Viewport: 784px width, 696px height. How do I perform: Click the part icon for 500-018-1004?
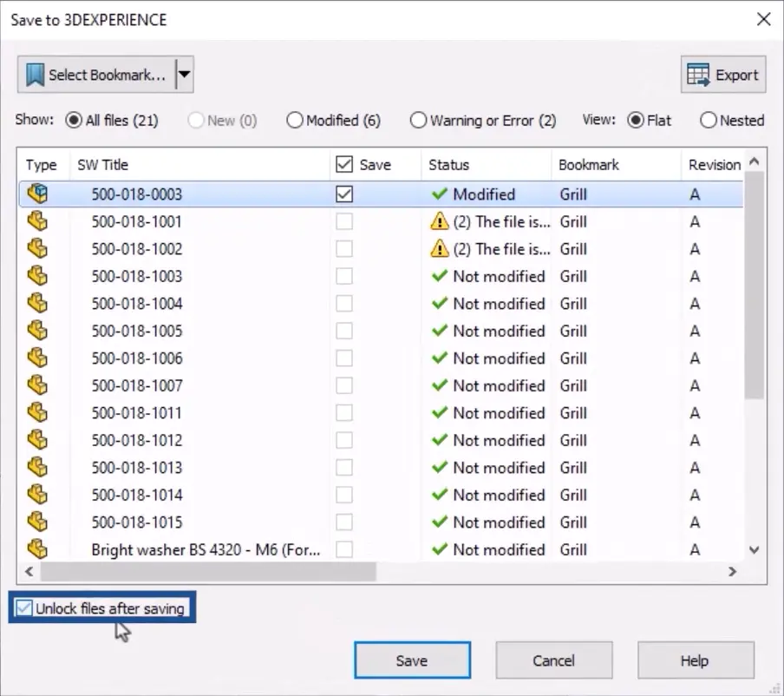click(37, 303)
